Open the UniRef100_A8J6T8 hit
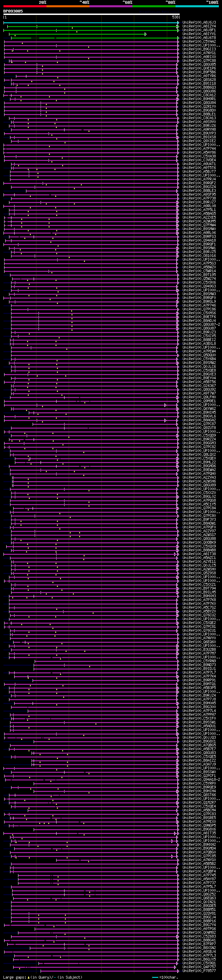 (x=199, y=38)
